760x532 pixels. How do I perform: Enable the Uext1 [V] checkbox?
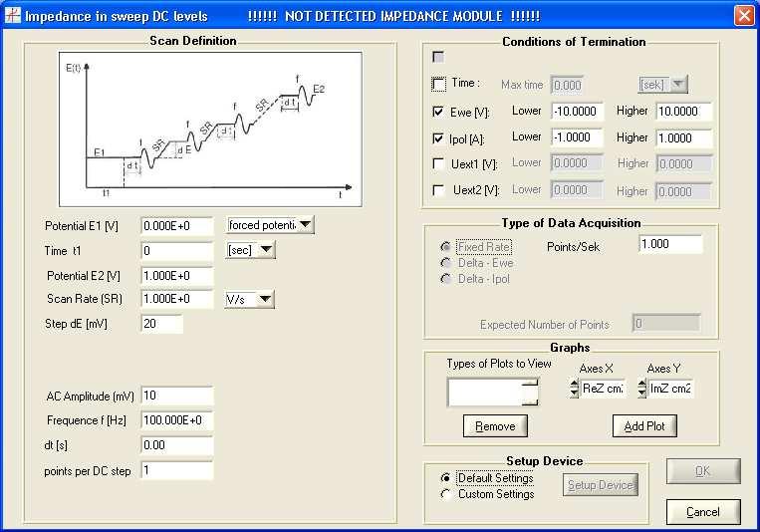[x=438, y=164]
